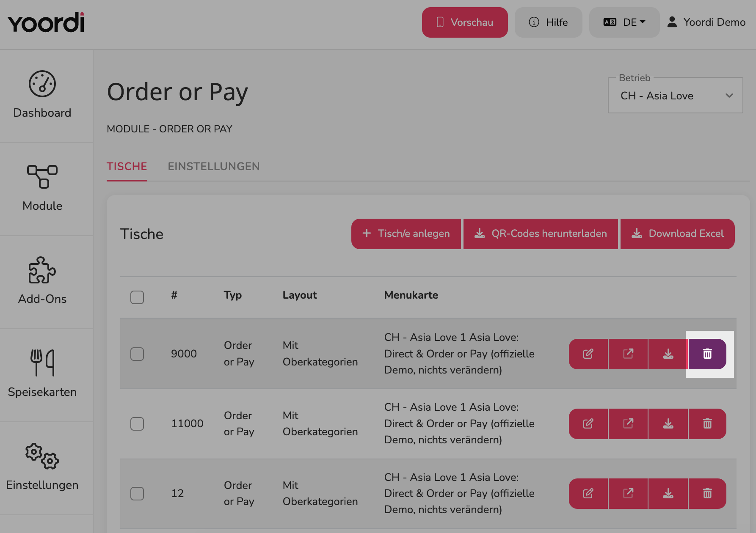Click QR-Codes herunterladen button
The width and height of the screenshot is (756, 533).
541,234
